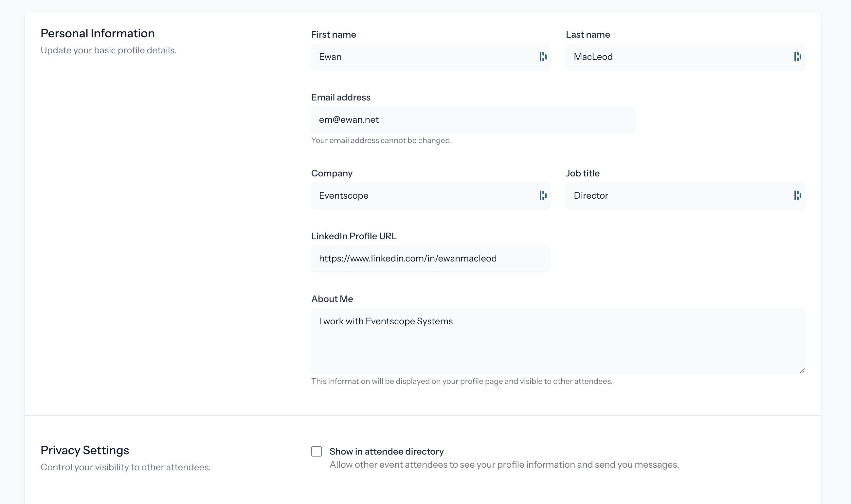Click inside the Last name field
The width and height of the screenshot is (851, 504).
[x=662, y=57]
